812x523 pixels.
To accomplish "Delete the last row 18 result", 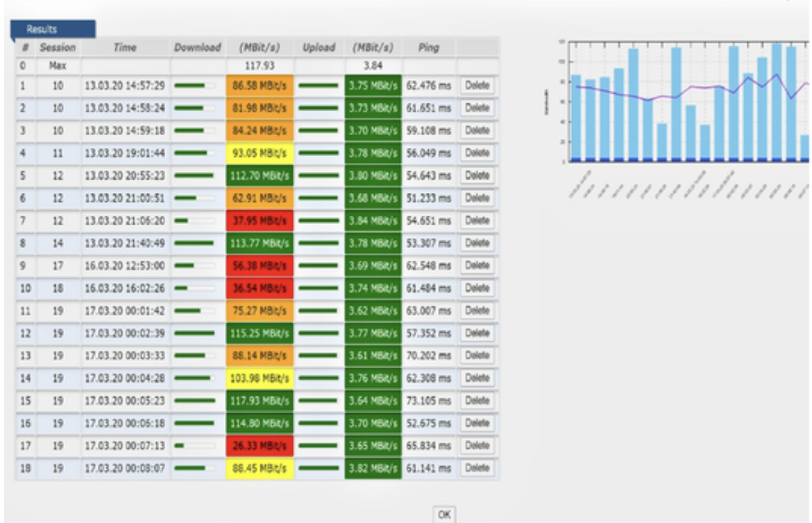I will click(477, 468).
